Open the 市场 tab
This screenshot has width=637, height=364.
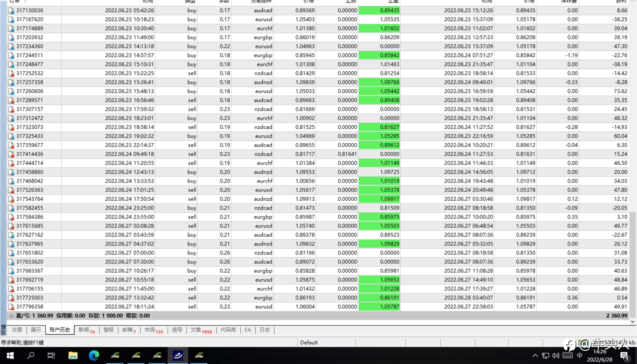pos(154,330)
